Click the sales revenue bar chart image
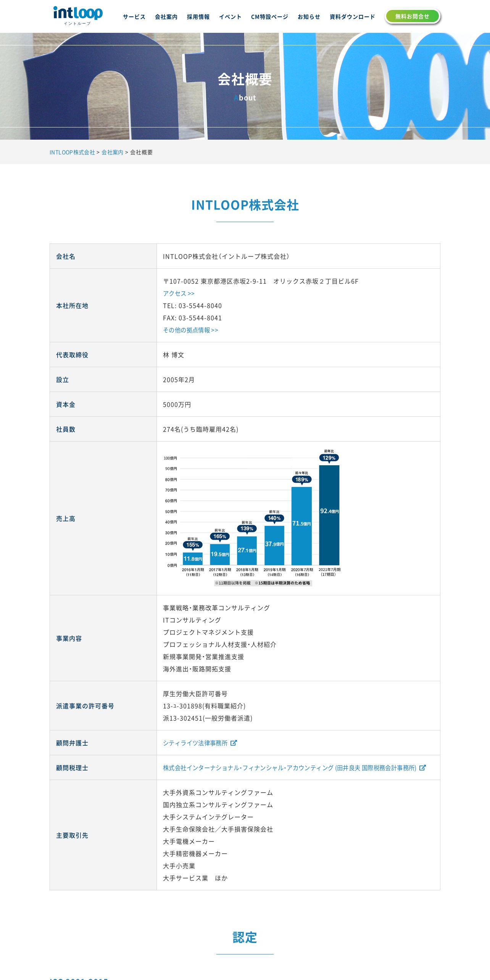490x980 pixels. pyautogui.click(x=252, y=518)
